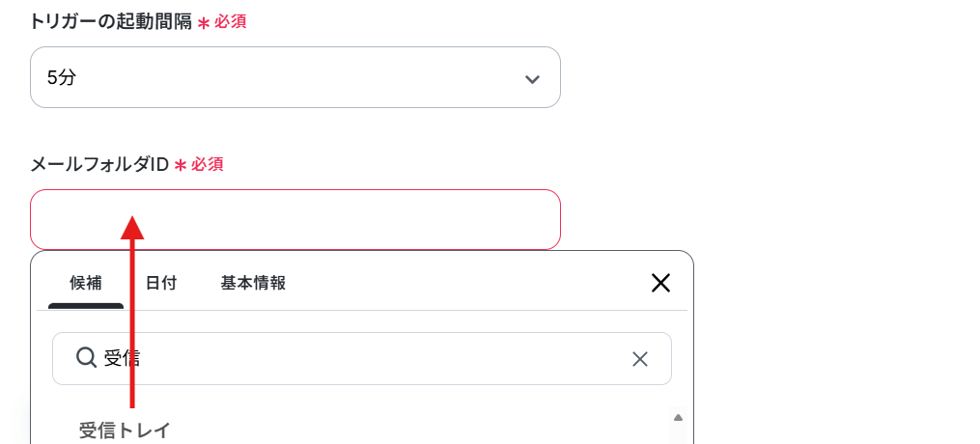Click into the search box containing 受信
Viewport: 980px width, 444px height.
click(362, 358)
